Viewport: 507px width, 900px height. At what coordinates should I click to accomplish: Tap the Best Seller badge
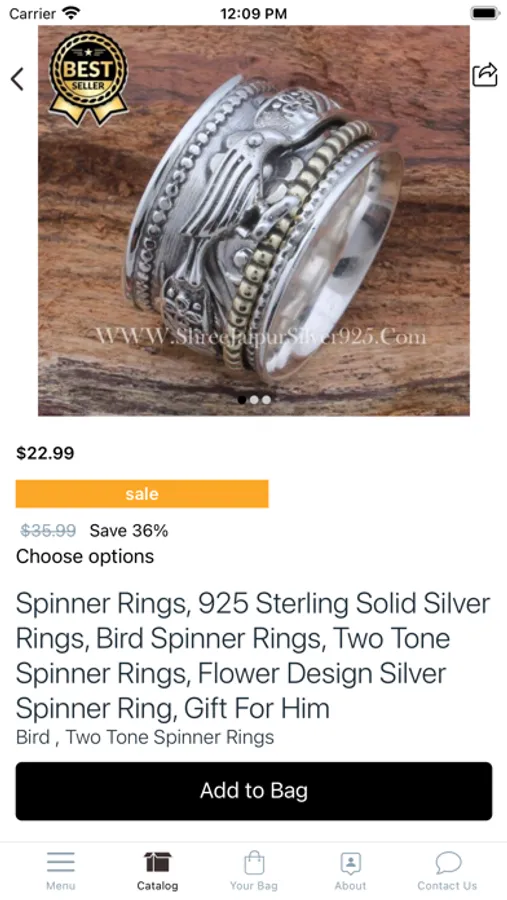point(88,77)
